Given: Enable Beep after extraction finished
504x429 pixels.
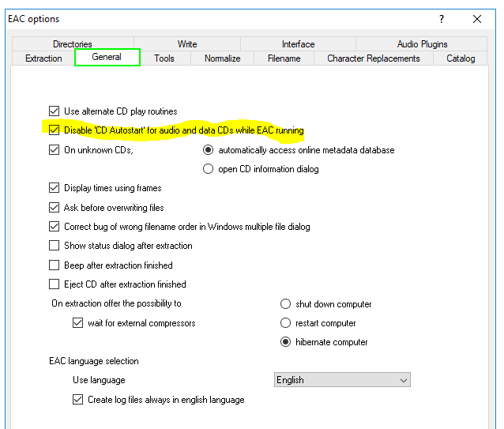Looking at the screenshot, I should click(54, 265).
